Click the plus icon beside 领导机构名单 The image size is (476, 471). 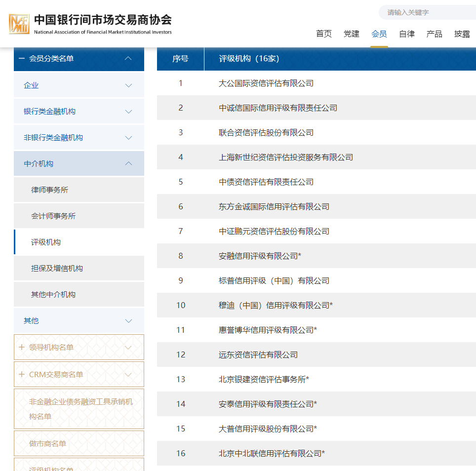tap(22, 347)
